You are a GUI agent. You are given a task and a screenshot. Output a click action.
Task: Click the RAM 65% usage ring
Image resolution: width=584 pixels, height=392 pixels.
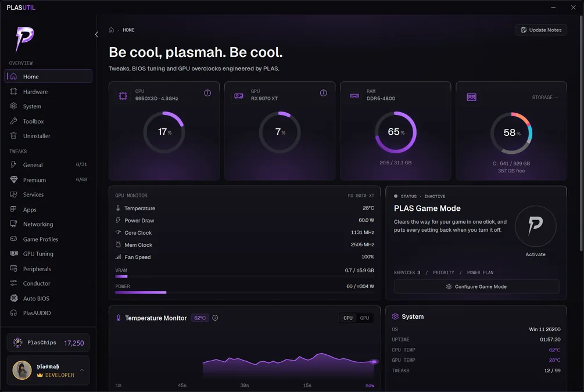(396, 132)
